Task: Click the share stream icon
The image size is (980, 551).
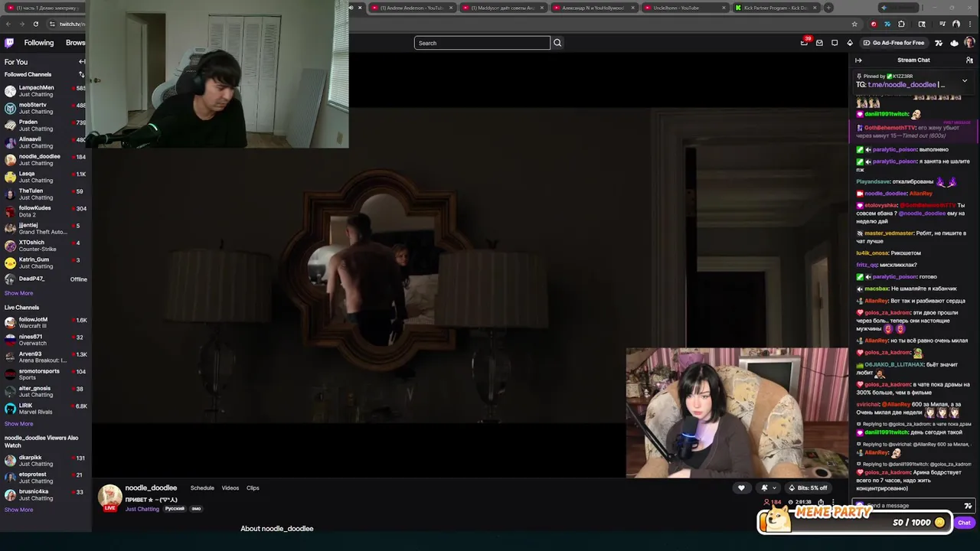Action: tap(821, 503)
